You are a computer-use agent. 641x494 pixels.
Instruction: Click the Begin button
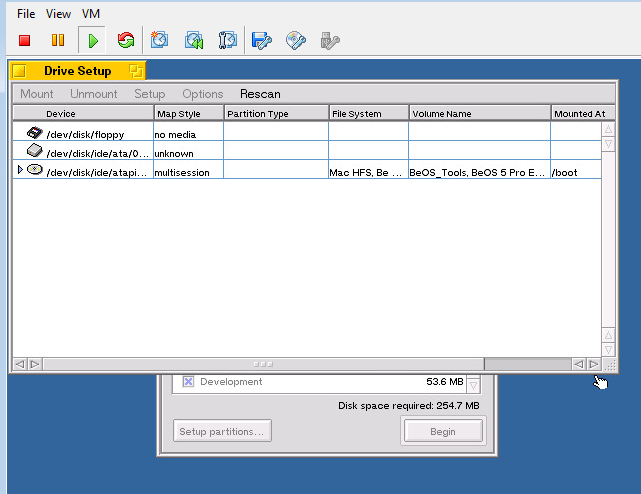(442, 432)
